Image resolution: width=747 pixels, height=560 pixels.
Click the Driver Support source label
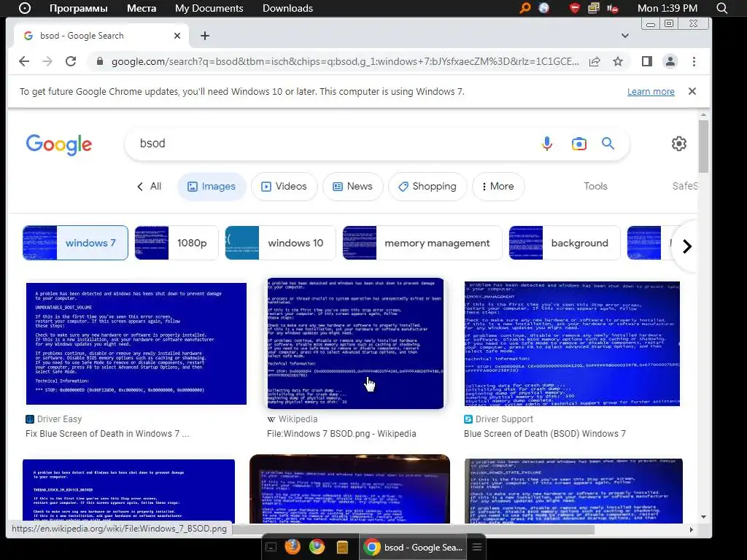[x=498, y=419]
